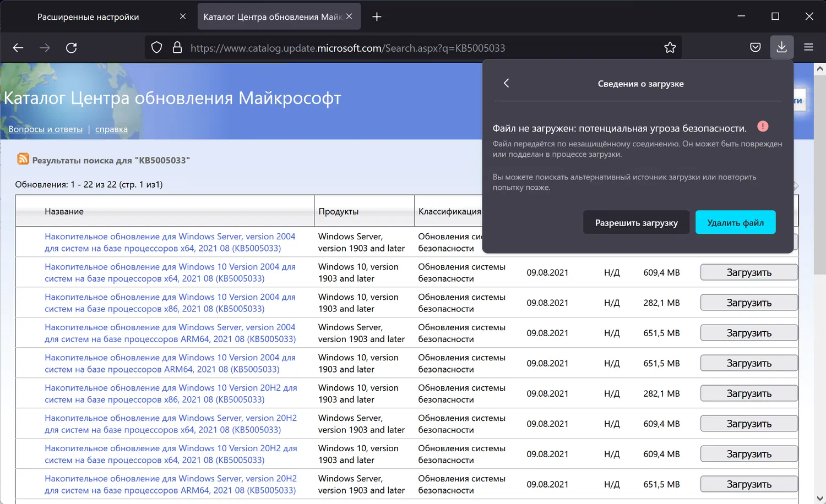Sort by the "Классификация" column header
This screenshot has width=826, height=504.
[x=449, y=211]
